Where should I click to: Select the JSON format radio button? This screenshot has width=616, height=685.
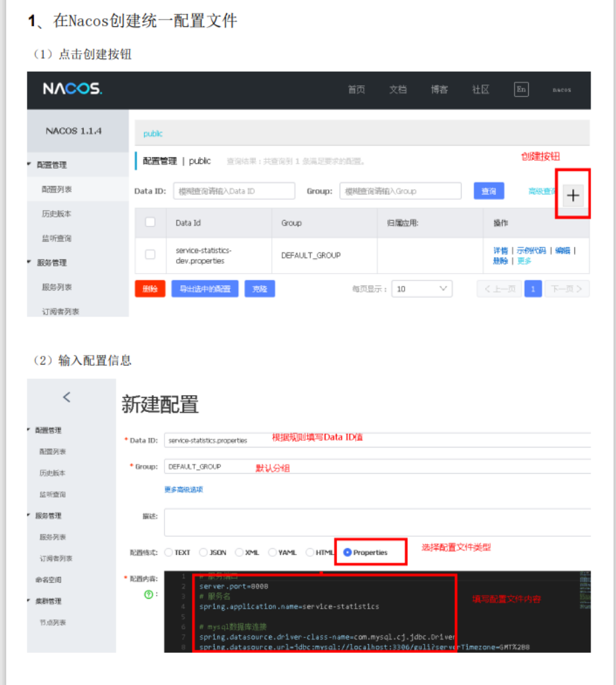pyautogui.click(x=203, y=552)
